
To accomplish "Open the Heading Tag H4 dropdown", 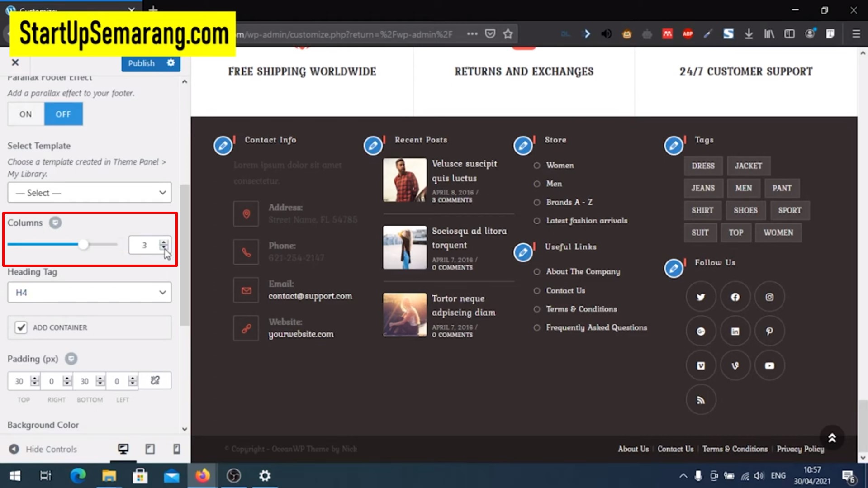I will (90, 292).
